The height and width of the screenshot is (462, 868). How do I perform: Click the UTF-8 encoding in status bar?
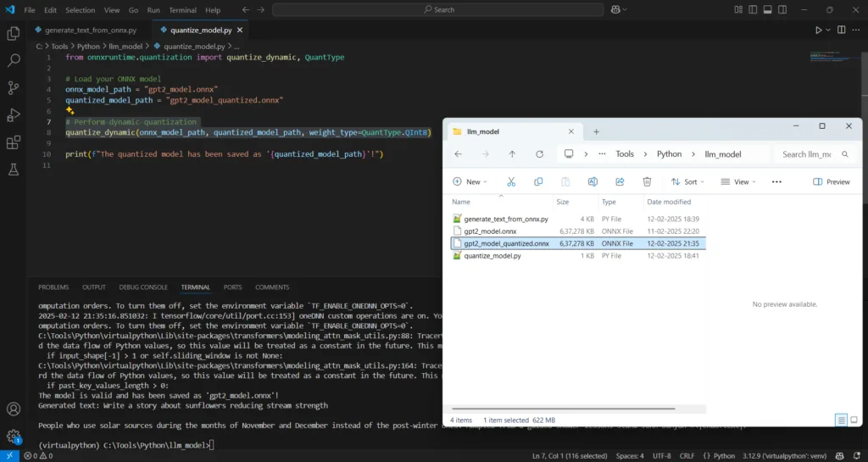(661, 456)
